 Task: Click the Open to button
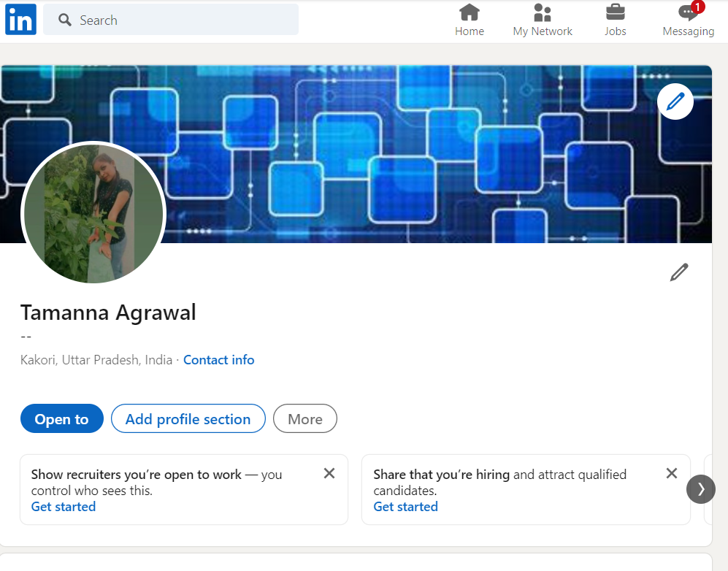click(62, 419)
